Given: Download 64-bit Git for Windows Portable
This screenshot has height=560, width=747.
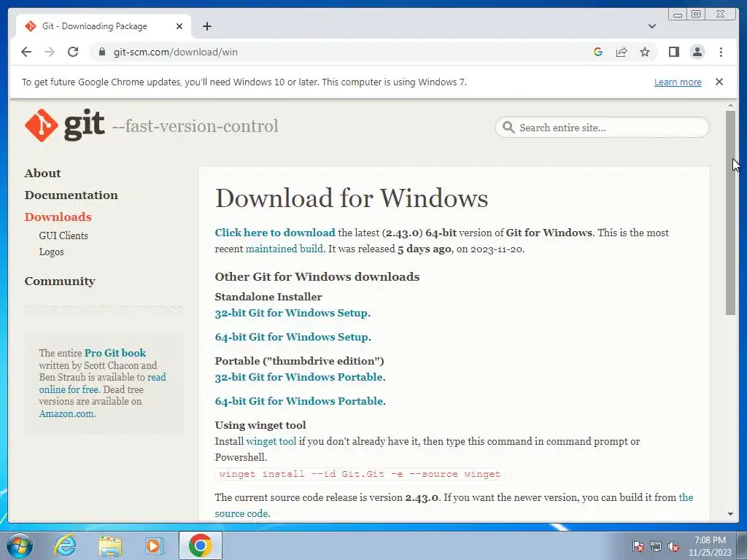Looking at the screenshot, I should (298, 401).
